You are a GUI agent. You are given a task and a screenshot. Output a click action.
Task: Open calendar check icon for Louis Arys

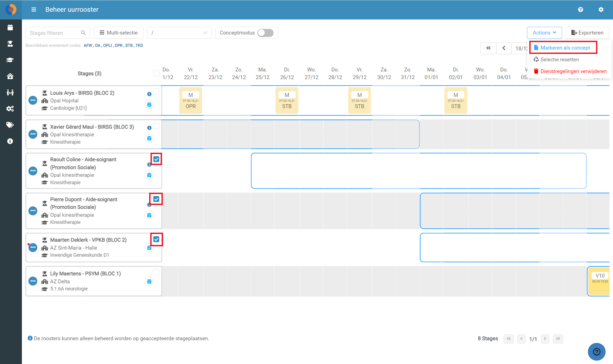click(x=149, y=105)
